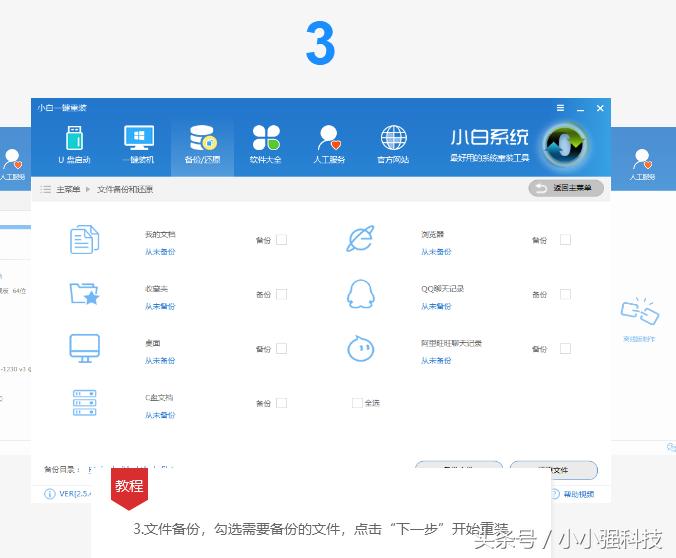Click the 还原文件 button
This screenshot has width=676, height=558.
(x=554, y=470)
